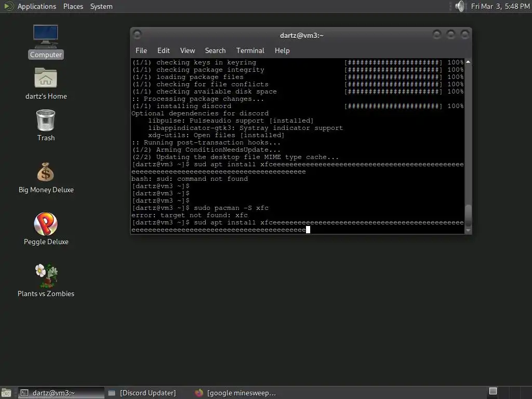The image size is (532, 399).
Task: Click the volume speaker icon in top panel
Action: tap(460, 6)
